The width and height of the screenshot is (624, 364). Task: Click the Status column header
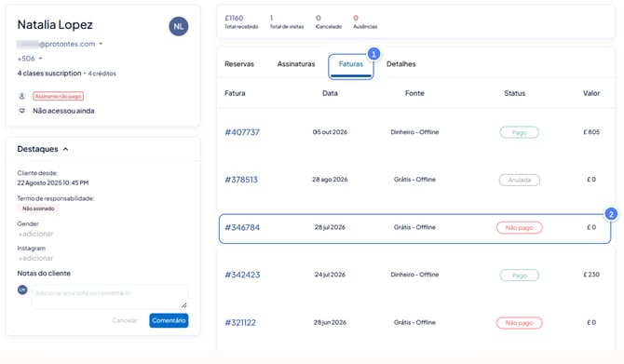514,93
